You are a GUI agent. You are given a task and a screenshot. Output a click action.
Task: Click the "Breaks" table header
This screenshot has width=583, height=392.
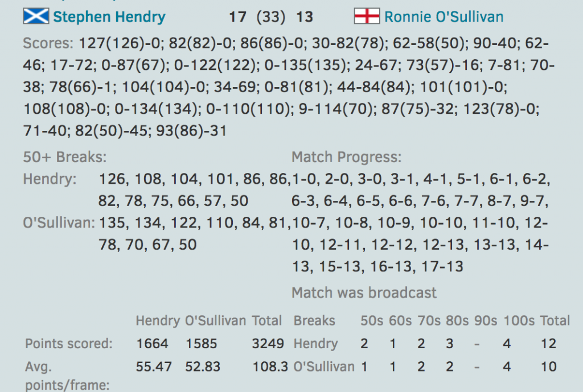314,321
